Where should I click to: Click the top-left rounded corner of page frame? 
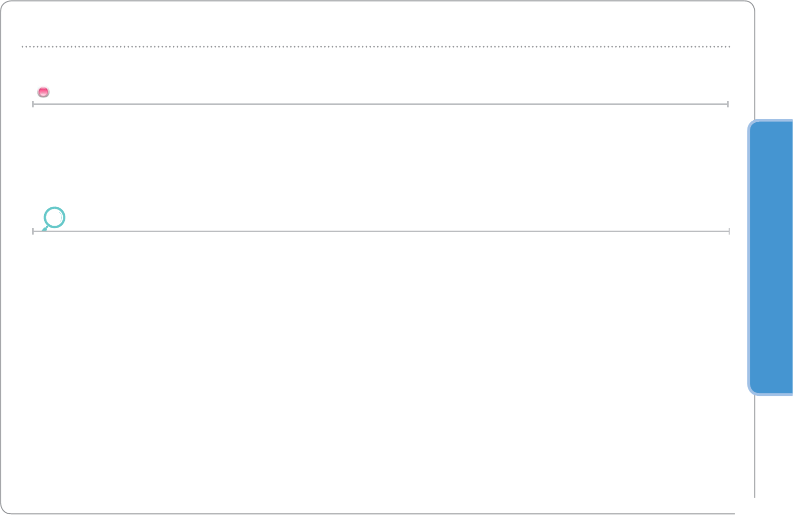pyautogui.click(x=4, y=4)
